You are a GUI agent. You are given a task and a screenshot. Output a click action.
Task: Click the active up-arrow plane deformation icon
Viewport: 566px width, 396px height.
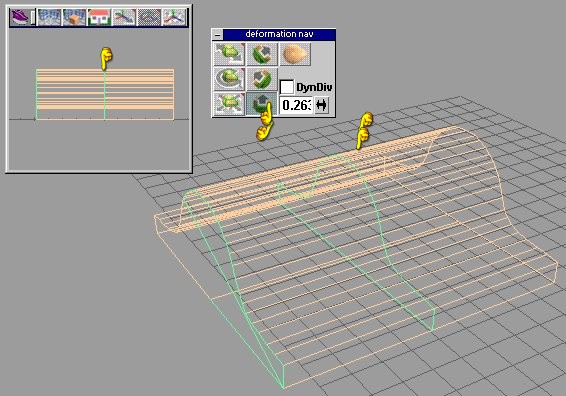[262, 104]
